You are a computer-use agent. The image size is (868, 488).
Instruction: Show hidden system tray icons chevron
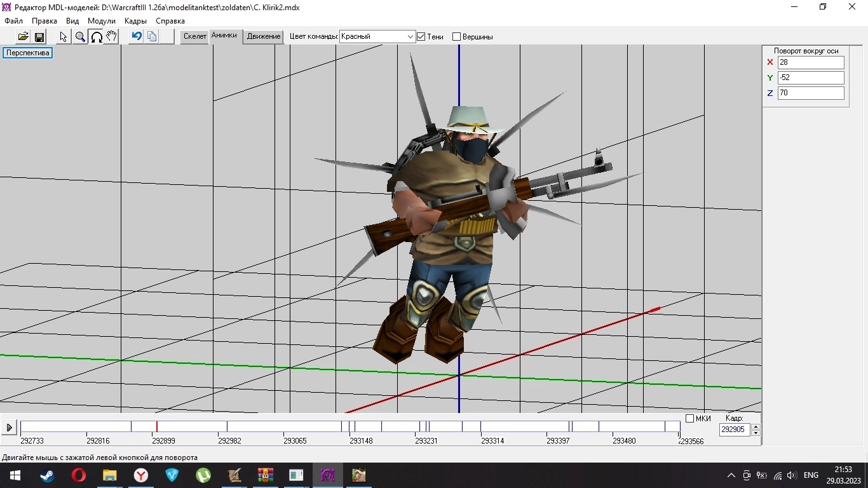731,475
